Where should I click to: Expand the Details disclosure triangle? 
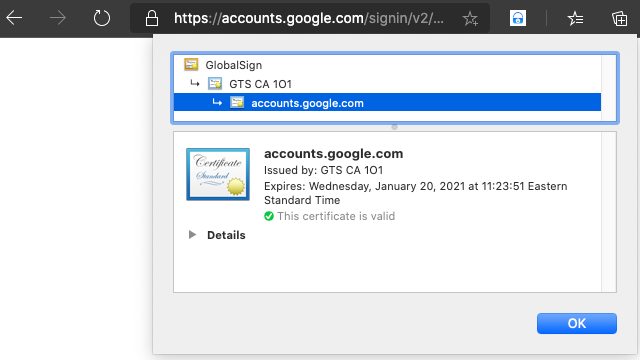[192, 235]
